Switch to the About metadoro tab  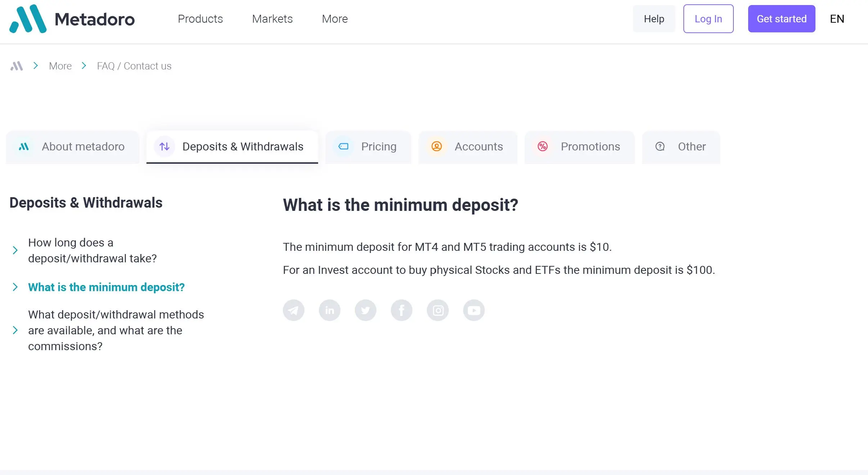pyautogui.click(x=72, y=147)
